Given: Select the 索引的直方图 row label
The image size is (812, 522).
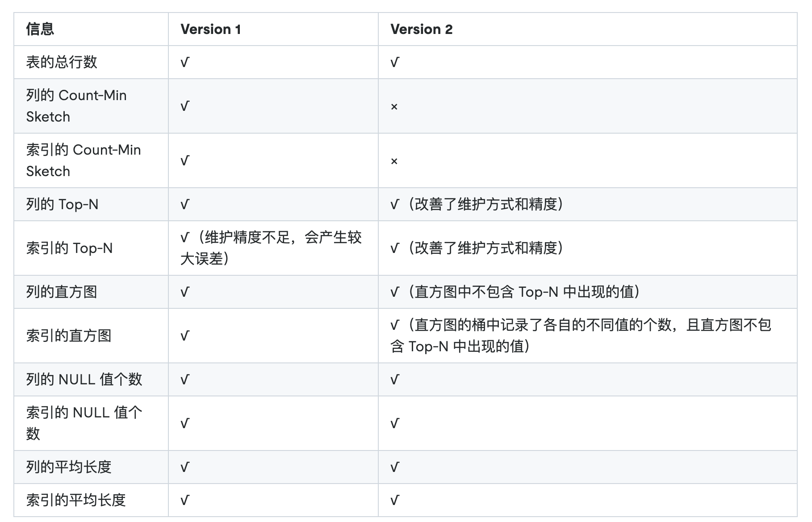Looking at the screenshot, I should 69,336.
